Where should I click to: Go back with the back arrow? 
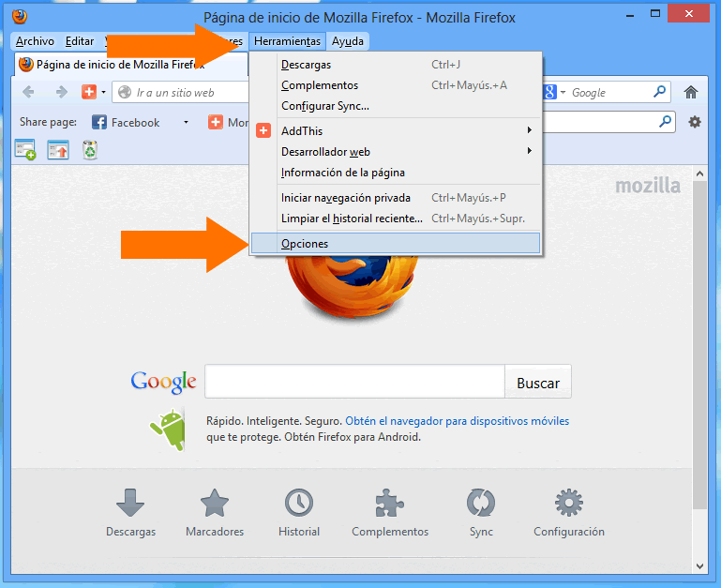[28, 92]
